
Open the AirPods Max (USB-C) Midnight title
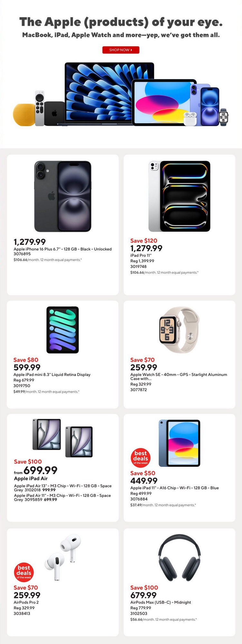(161, 602)
